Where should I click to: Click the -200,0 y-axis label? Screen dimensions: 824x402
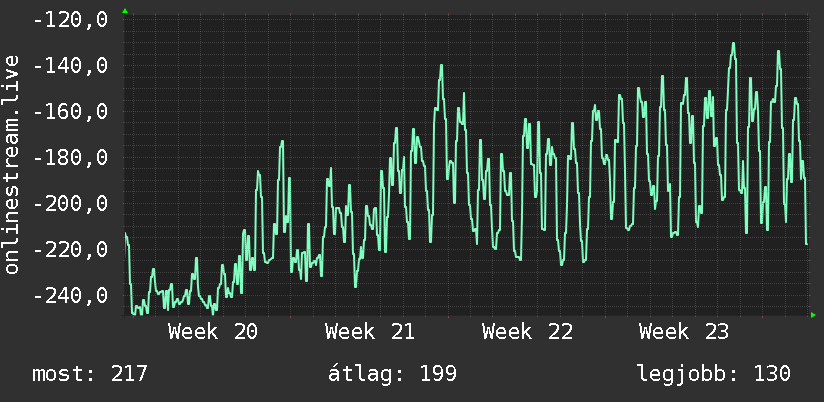tap(70, 203)
